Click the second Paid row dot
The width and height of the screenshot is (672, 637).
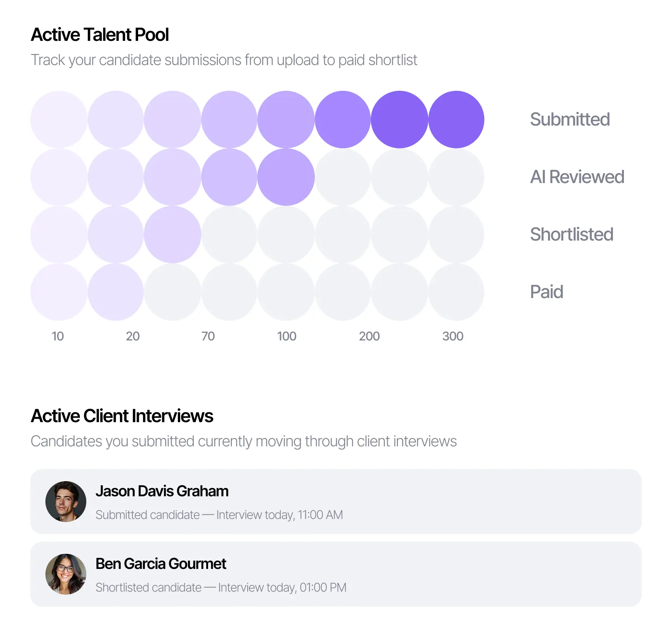pos(115,292)
